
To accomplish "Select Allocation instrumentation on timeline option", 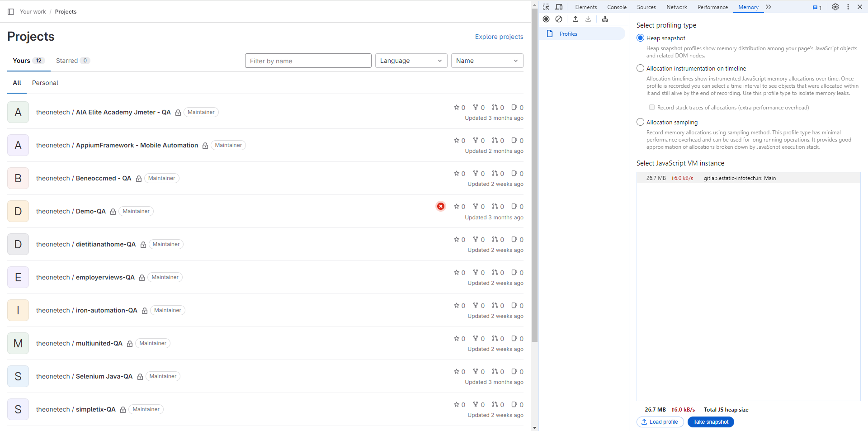I will click(640, 68).
